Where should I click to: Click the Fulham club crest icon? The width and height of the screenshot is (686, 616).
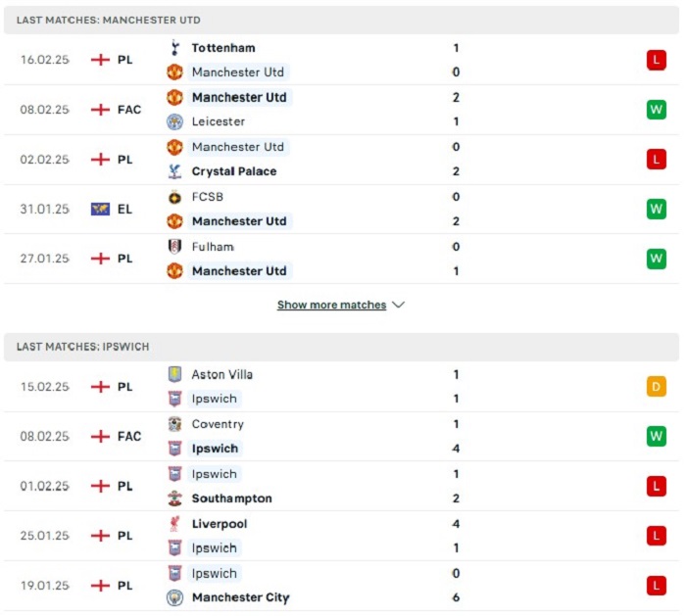pyautogui.click(x=175, y=247)
